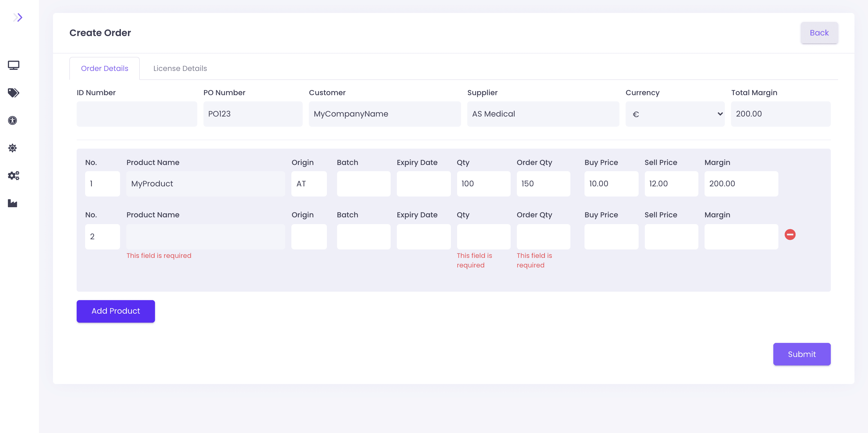Click the empty ID Number field

pyautogui.click(x=136, y=114)
